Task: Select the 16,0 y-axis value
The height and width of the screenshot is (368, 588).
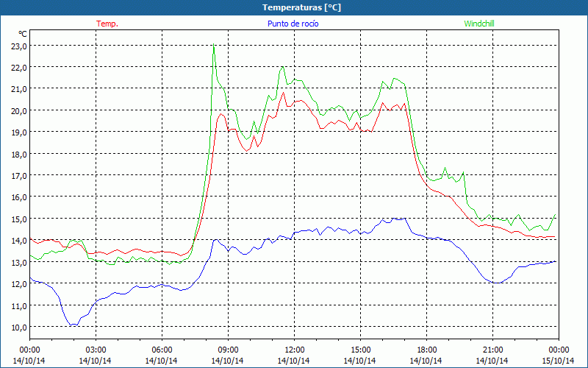Action: pos(20,197)
